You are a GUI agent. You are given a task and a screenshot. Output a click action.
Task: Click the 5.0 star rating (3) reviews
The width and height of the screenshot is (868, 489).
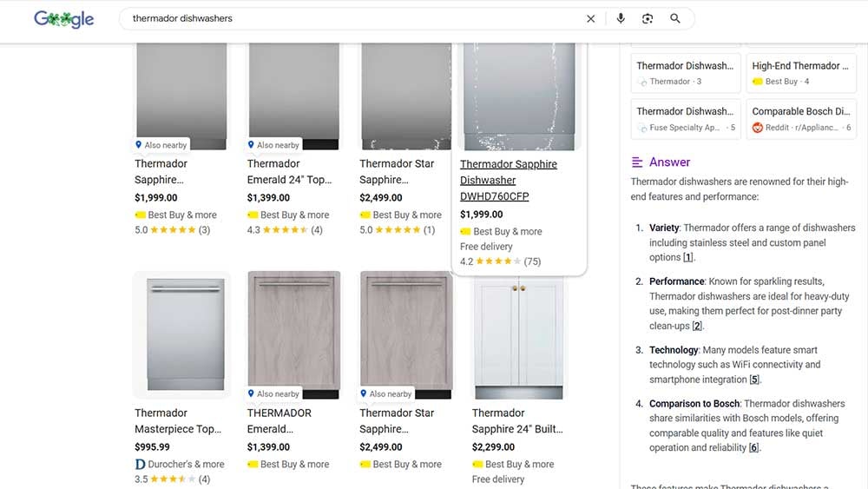point(172,230)
